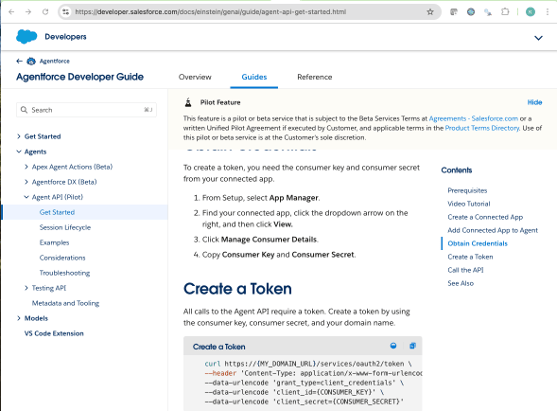Image resolution: width=557 pixels, height=411 pixels.
Task: Click the Create a Token heading
Action: (237, 288)
